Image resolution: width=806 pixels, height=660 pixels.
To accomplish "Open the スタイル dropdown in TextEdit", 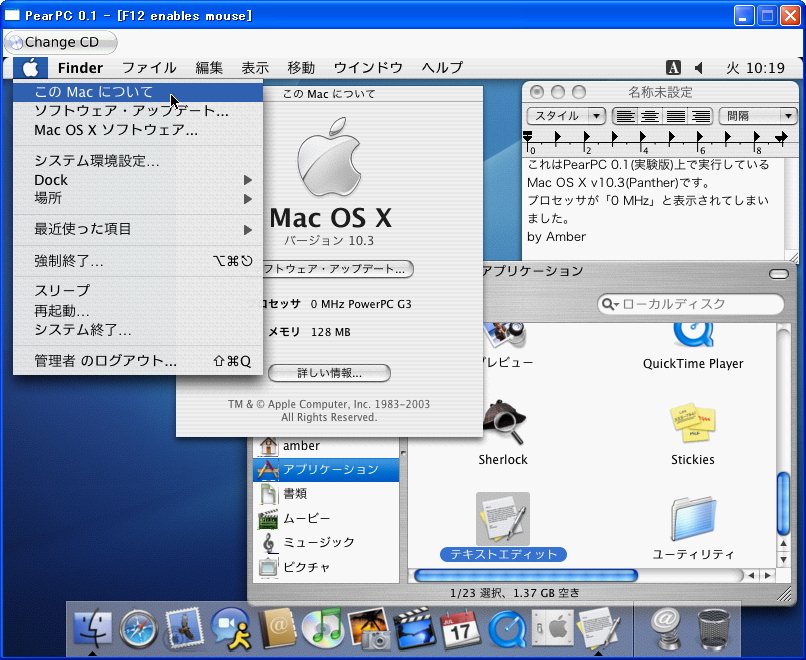I will pos(566,116).
